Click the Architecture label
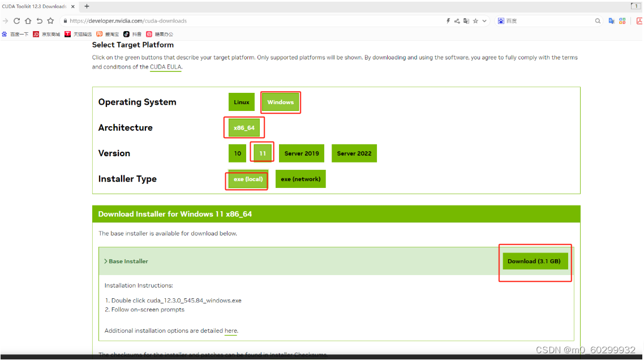644x360 pixels. point(125,128)
